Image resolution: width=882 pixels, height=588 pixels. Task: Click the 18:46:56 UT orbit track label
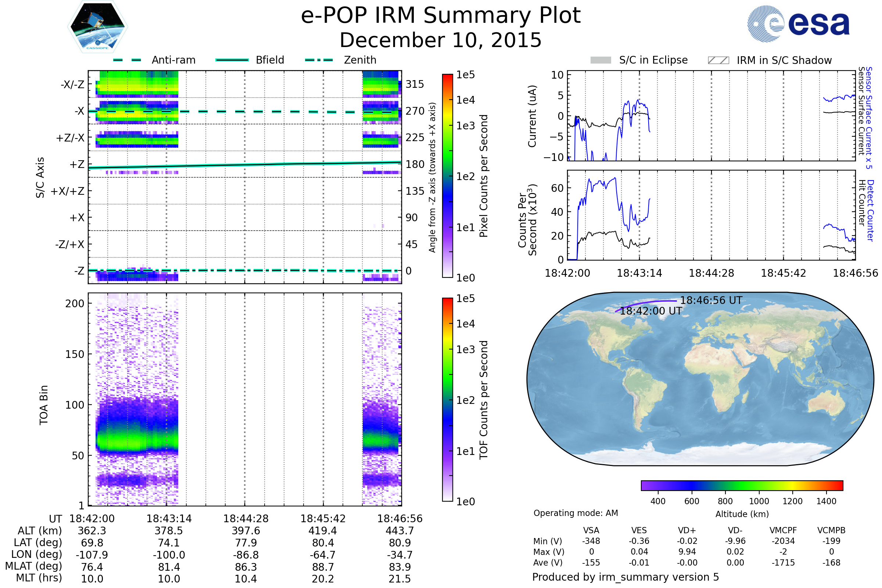point(711,300)
